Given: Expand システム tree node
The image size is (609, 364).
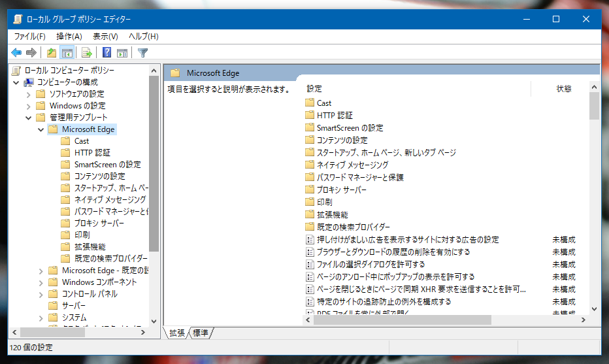Looking at the screenshot, I should click(41, 318).
